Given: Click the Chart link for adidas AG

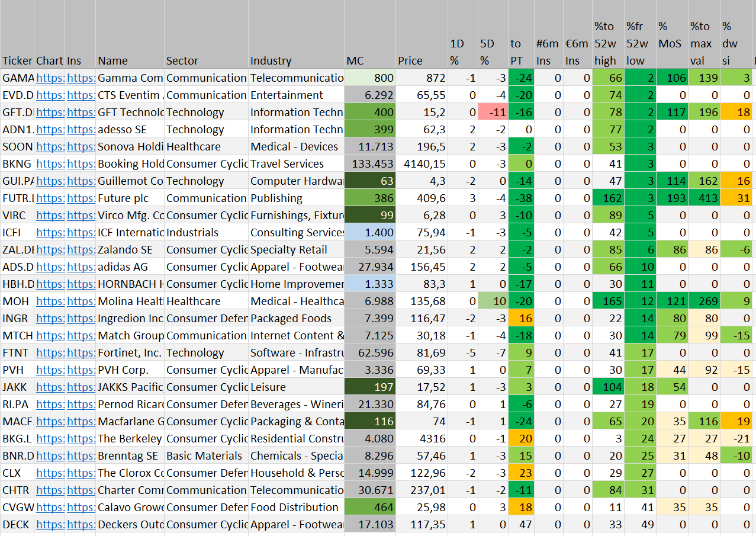Looking at the screenshot, I should tap(50, 267).
